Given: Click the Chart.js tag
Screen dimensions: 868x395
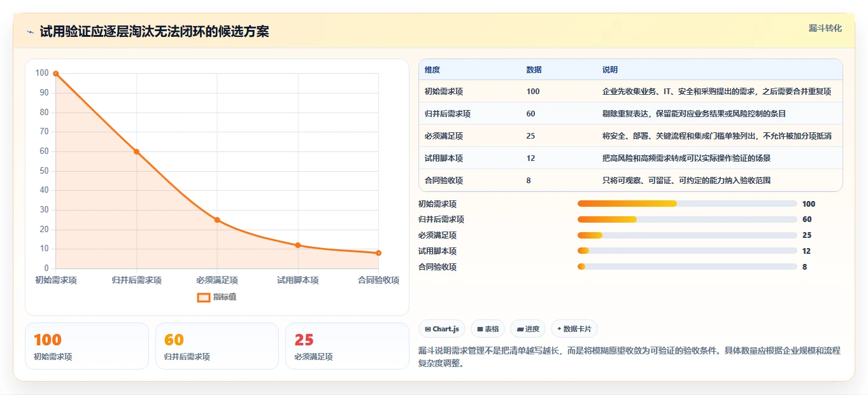Looking at the screenshot, I should tap(442, 329).
